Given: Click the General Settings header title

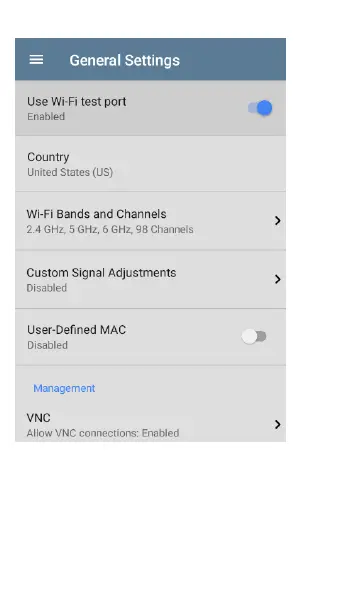Looking at the screenshot, I should [x=125, y=60].
